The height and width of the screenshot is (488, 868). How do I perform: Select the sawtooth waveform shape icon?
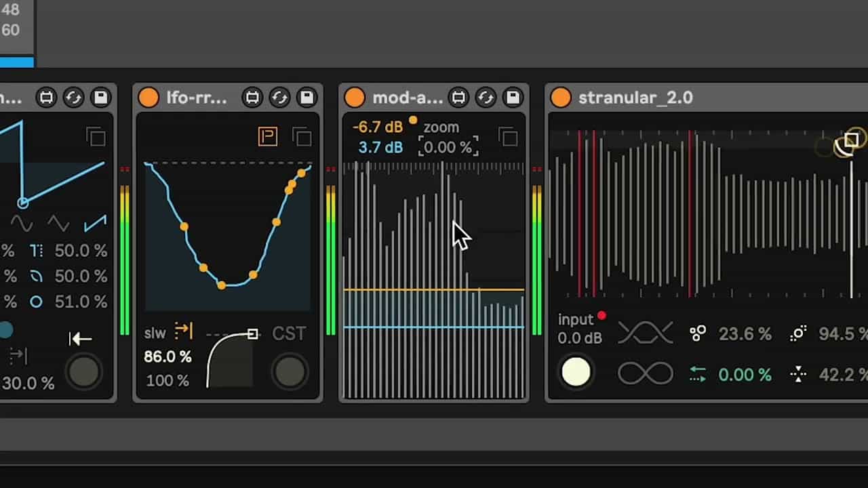pos(95,223)
